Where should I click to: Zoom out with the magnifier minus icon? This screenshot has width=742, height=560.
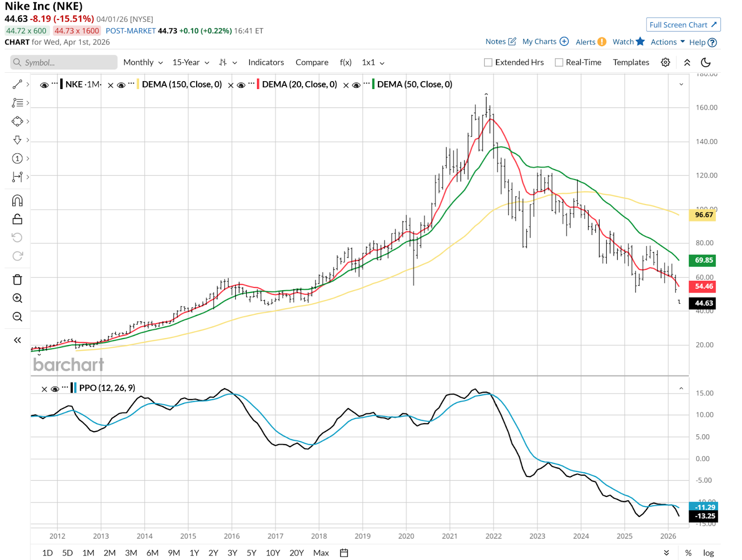[x=17, y=317]
